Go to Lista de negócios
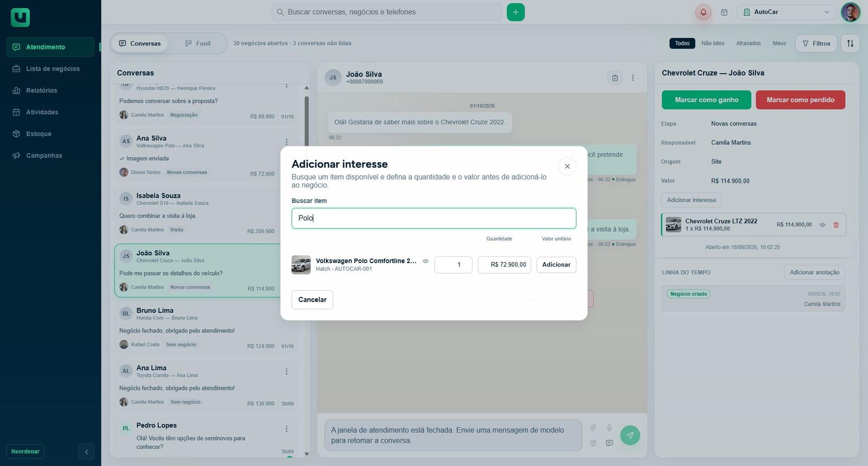The width and height of the screenshot is (868, 466). [x=50, y=69]
